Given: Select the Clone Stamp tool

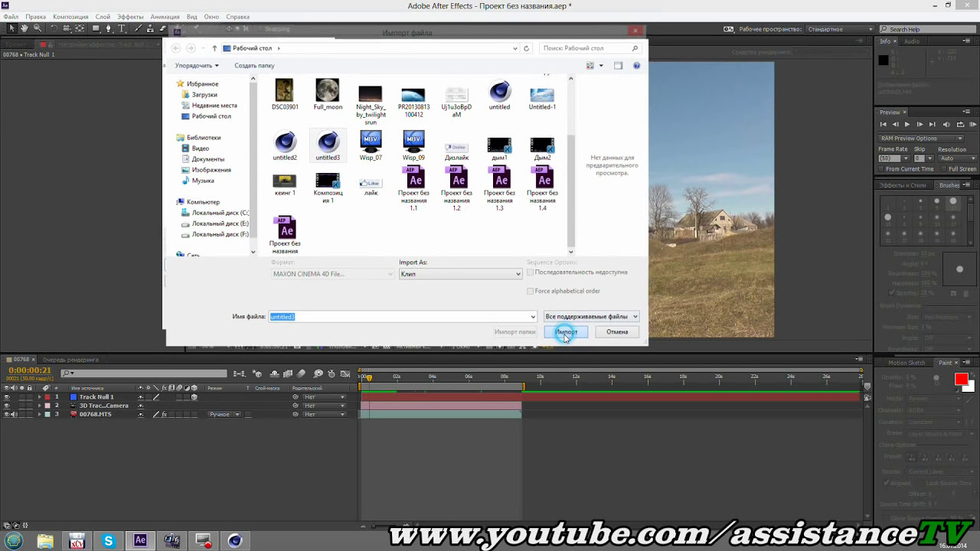Looking at the screenshot, I should (150, 28).
